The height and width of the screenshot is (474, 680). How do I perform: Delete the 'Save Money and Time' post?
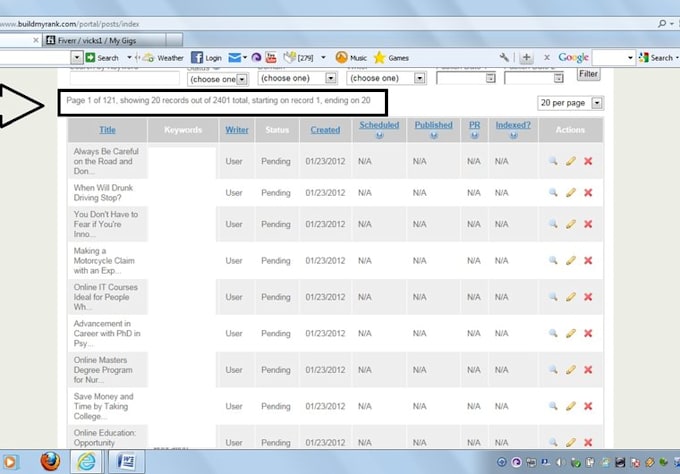tap(588, 406)
